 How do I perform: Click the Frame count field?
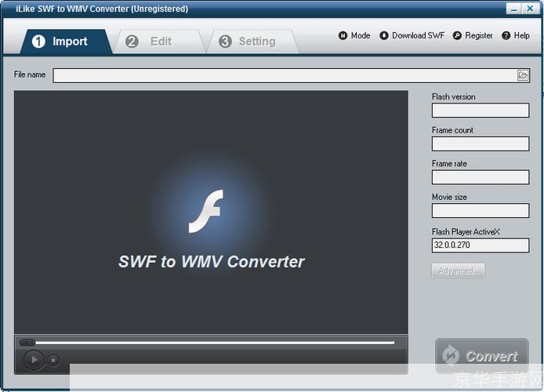tap(481, 143)
